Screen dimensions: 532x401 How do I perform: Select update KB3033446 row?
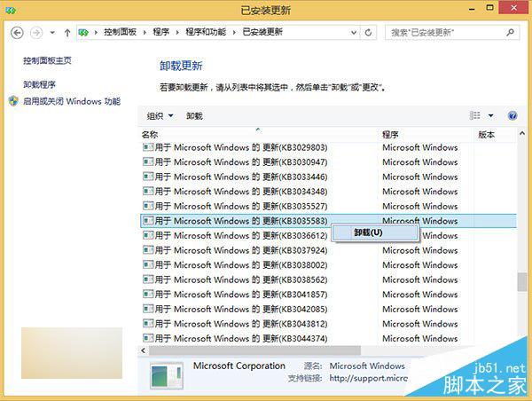click(328, 177)
